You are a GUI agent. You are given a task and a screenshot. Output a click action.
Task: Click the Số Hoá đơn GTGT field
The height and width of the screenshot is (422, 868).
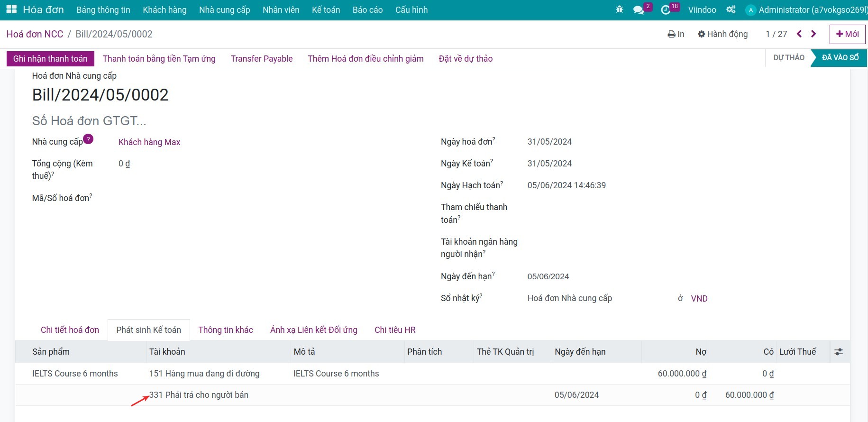tap(89, 121)
